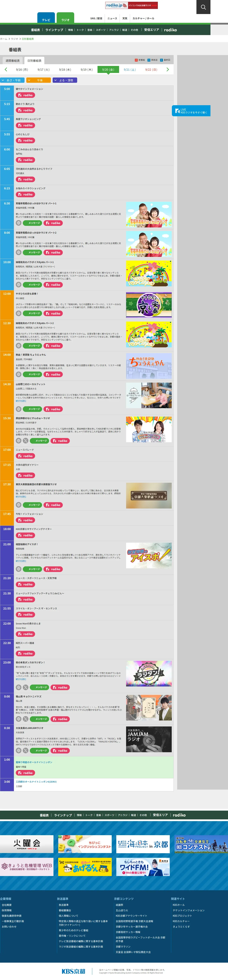Open the X (Twitter) icon for 15:30 なにすんのぉ〜ラジオ
Image resolution: width=228 pixels, height=980 pixels.
click(x=25, y=440)
